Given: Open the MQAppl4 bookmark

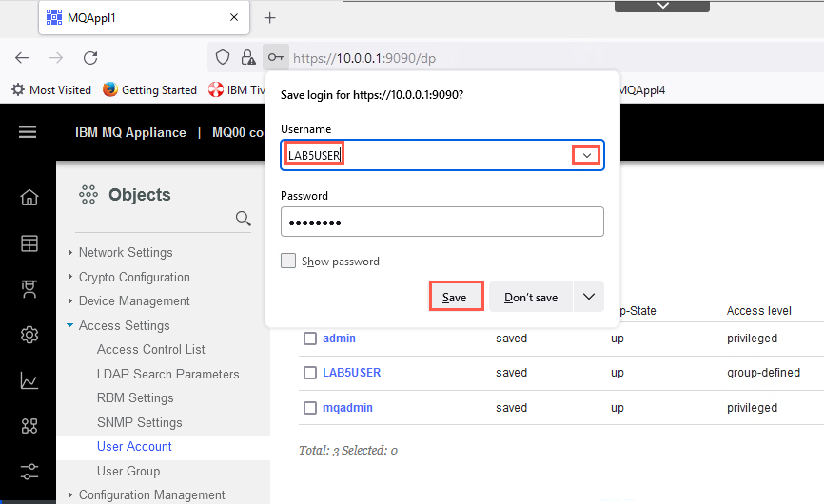Looking at the screenshot, I should click(642, 89).
